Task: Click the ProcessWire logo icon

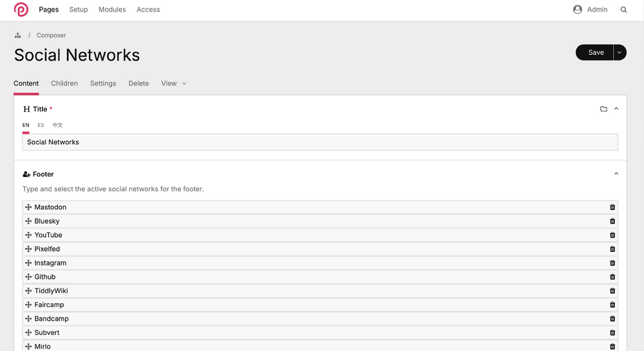Action: tap(21, 10)
